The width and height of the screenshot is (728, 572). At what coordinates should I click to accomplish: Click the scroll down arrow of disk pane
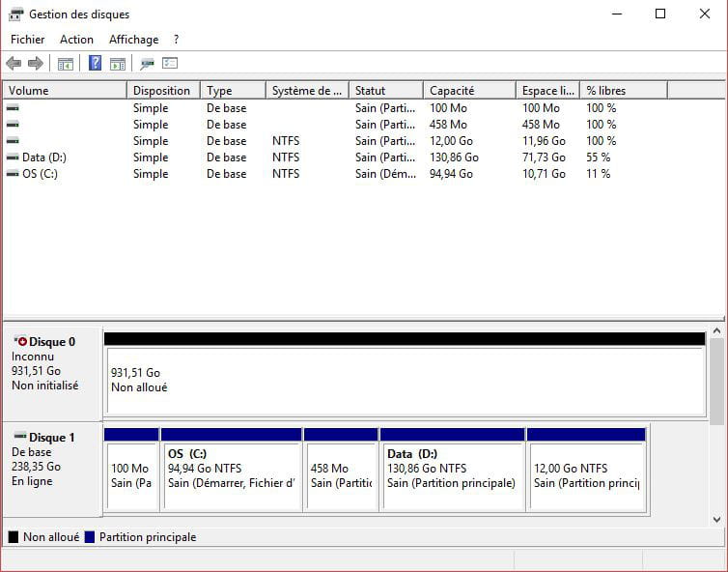(716, 519)
